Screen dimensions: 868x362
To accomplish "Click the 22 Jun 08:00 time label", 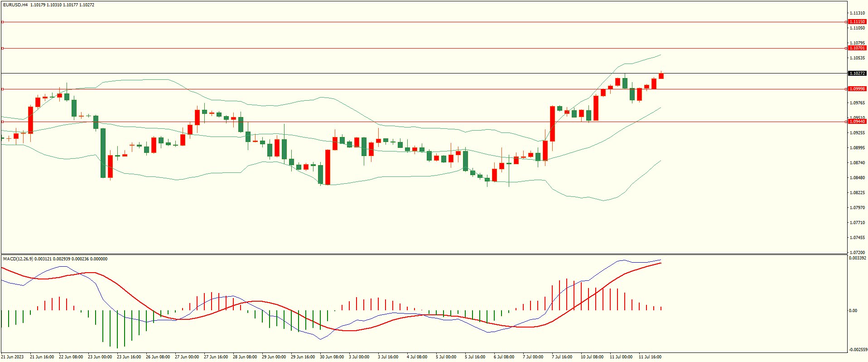I will (x=71, y=357).
